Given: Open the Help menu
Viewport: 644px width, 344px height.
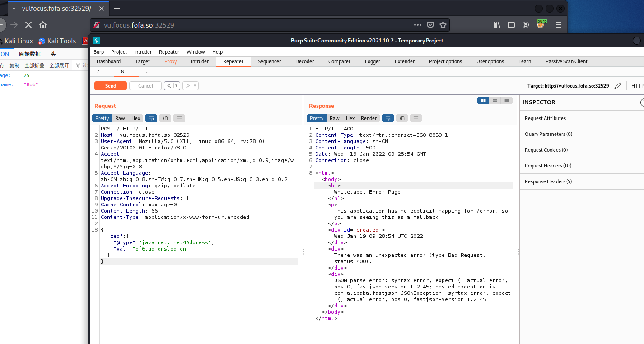Looking at the screenshot, I should pos(218,52).
